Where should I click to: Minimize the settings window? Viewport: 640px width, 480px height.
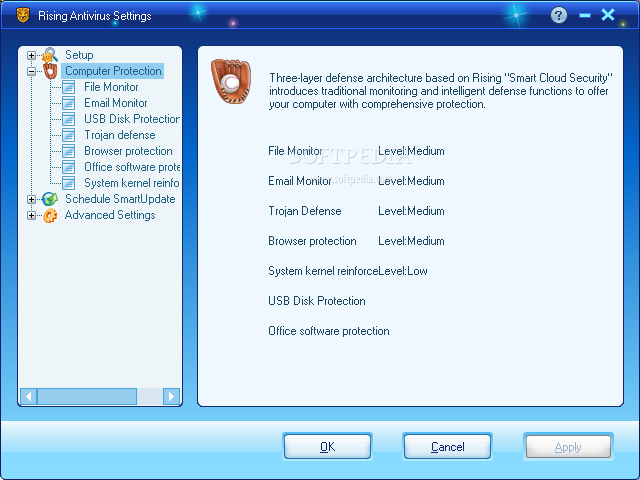point(584,16)
